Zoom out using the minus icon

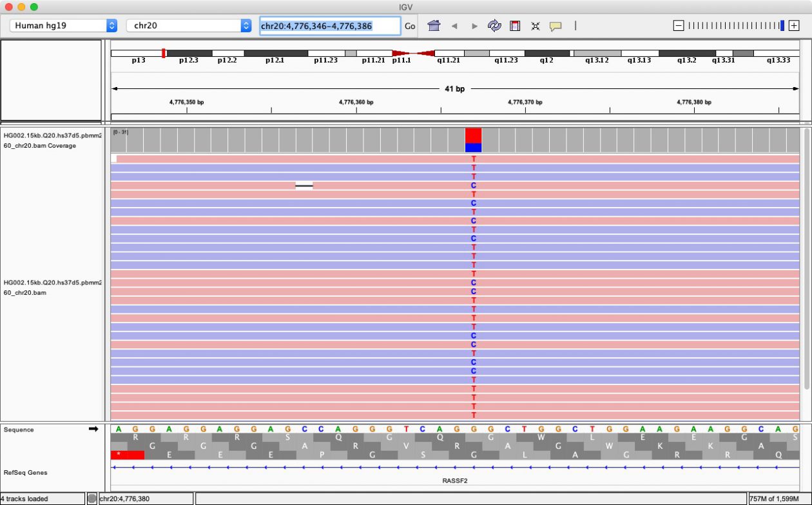pyautogui.click(x=678, y=25)
